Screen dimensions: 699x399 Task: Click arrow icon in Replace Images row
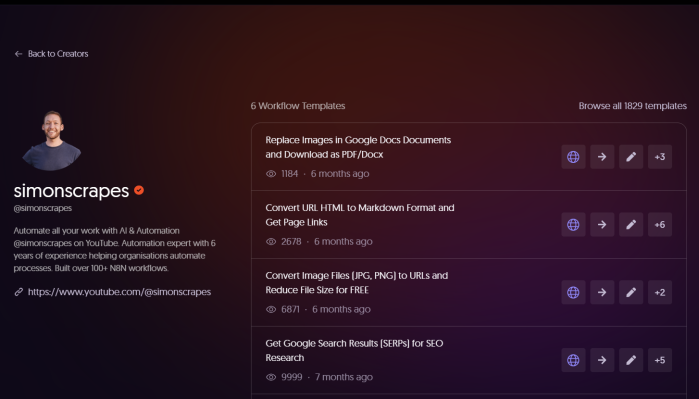(602, 157)
